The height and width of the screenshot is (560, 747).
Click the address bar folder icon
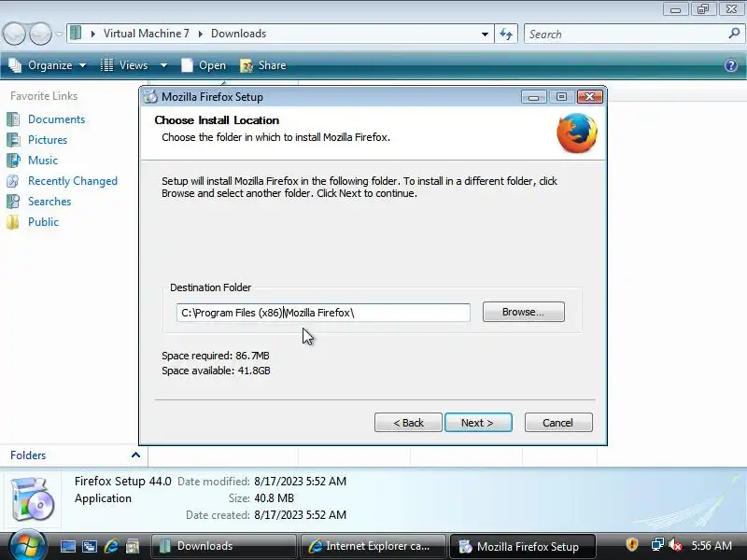click(76, 34)
